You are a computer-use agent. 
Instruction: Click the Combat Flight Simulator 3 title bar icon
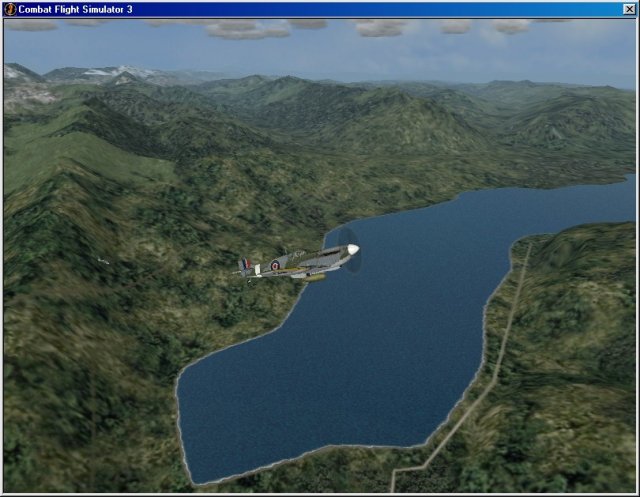point(10,9)
